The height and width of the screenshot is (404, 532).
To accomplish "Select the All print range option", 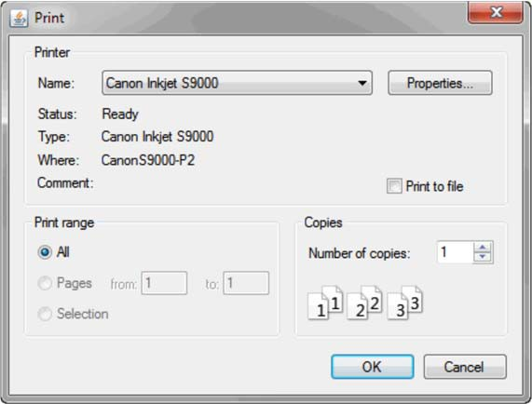I will pos(45,252).
